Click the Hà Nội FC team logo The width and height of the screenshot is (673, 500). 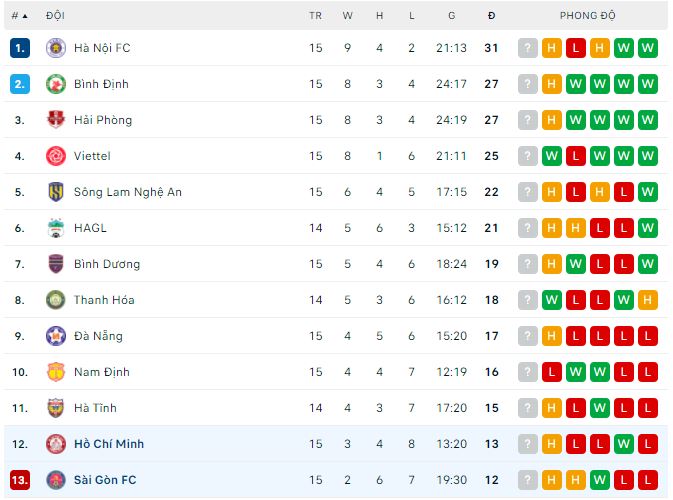pyautogui.click(x=56, y=48)
